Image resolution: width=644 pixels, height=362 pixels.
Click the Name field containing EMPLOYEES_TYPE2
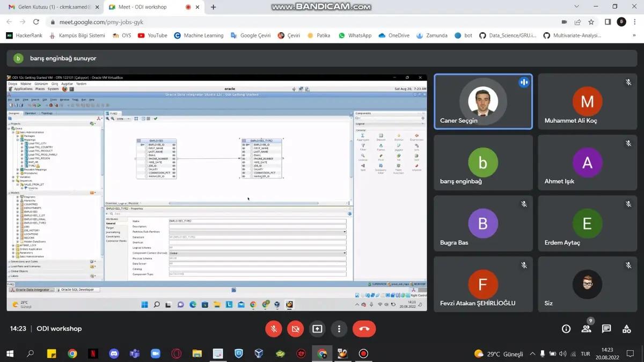[258, 221]
